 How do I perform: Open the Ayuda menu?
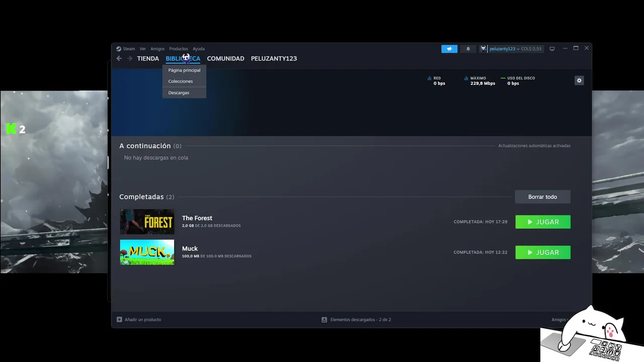[x=199, y=49]
